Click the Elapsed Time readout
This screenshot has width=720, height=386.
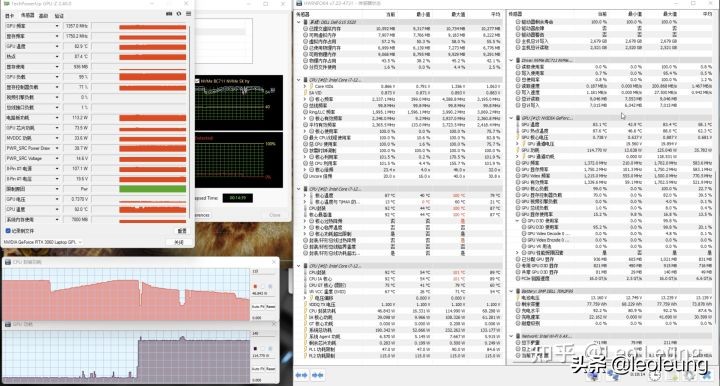(x=237, y=198)
